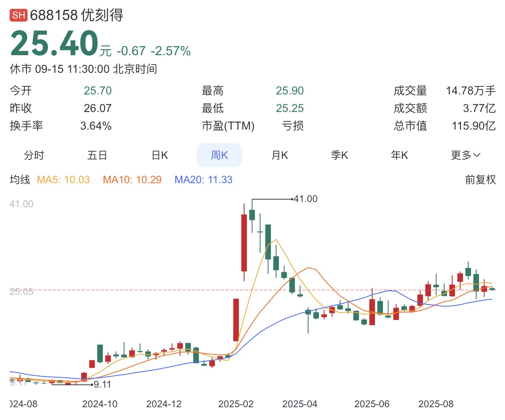Image resolution: width=505 pixels, height=420 pixels.
Task: Click the 昨收 value 26.07
Action: (x=98, y=108)
